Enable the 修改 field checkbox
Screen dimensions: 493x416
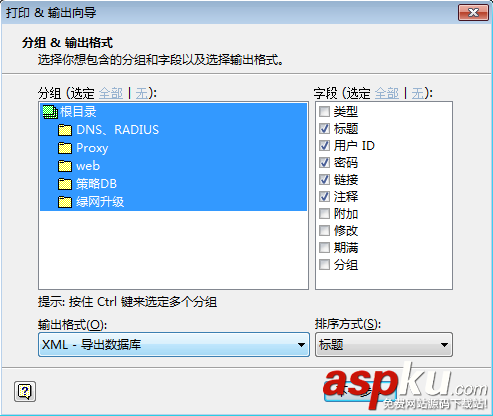pyautogui.click(x=324, y=231)
